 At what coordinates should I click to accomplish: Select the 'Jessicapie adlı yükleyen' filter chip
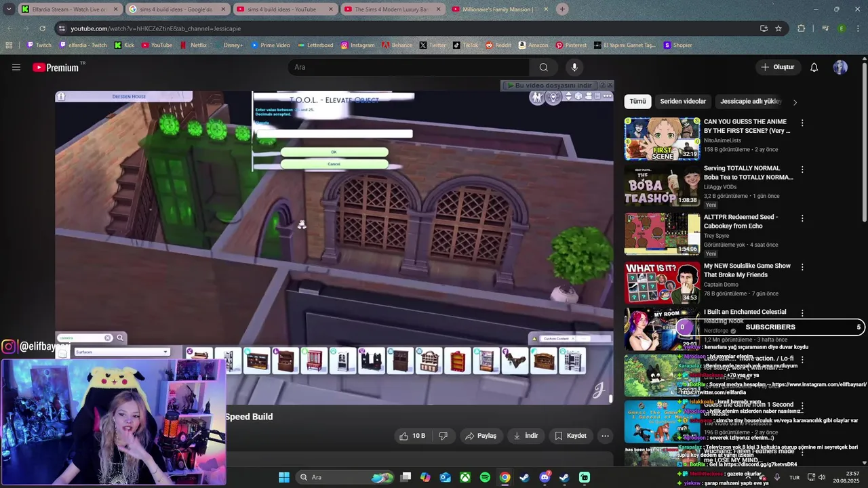click(751, 102)
